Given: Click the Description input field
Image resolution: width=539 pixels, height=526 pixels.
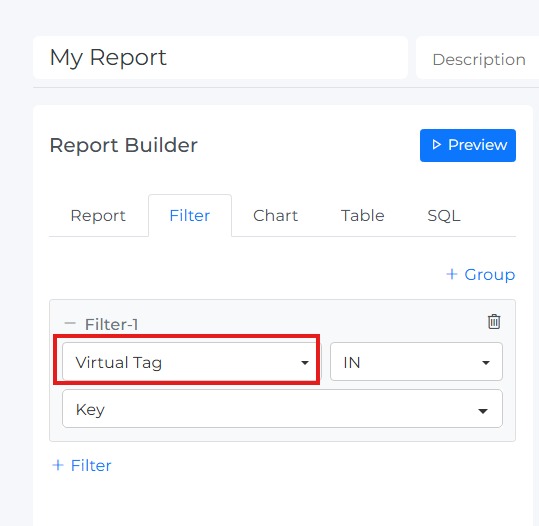Looking at the screenshot, I should coord(478,58).
